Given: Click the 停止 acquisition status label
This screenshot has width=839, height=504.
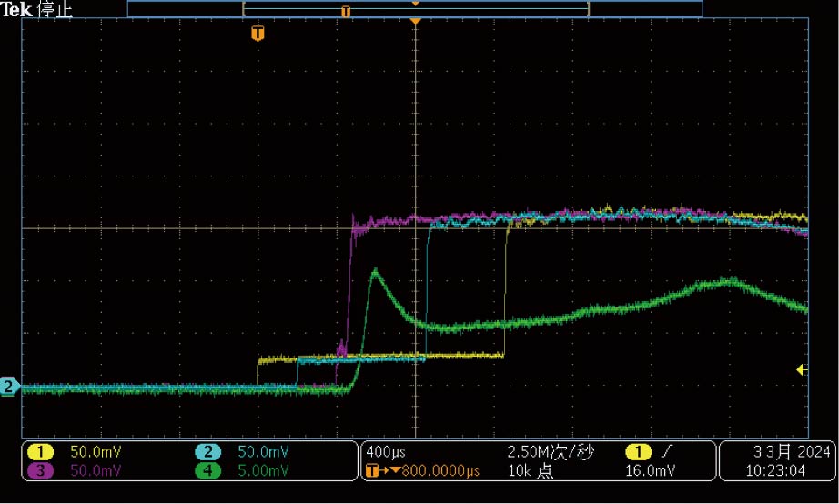Looking at the screenshot, I should (56, 10).
